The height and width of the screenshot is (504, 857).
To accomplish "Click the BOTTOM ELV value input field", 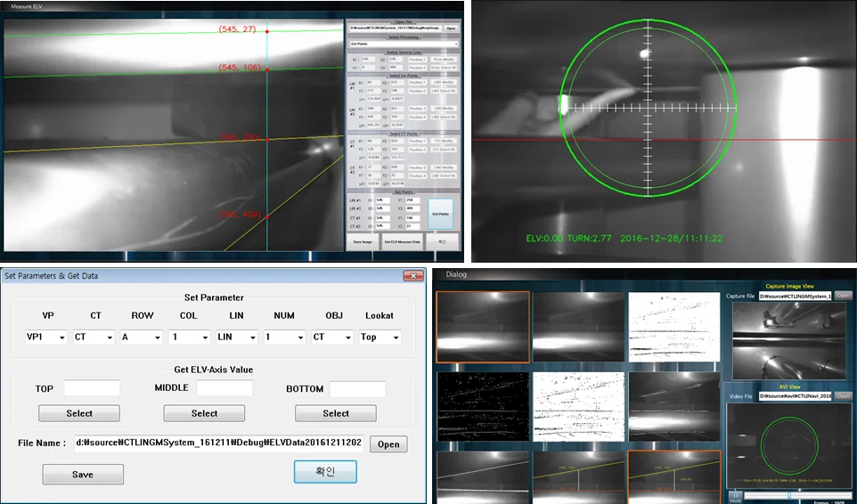I will pyautogui.click(x=357, y=389).
